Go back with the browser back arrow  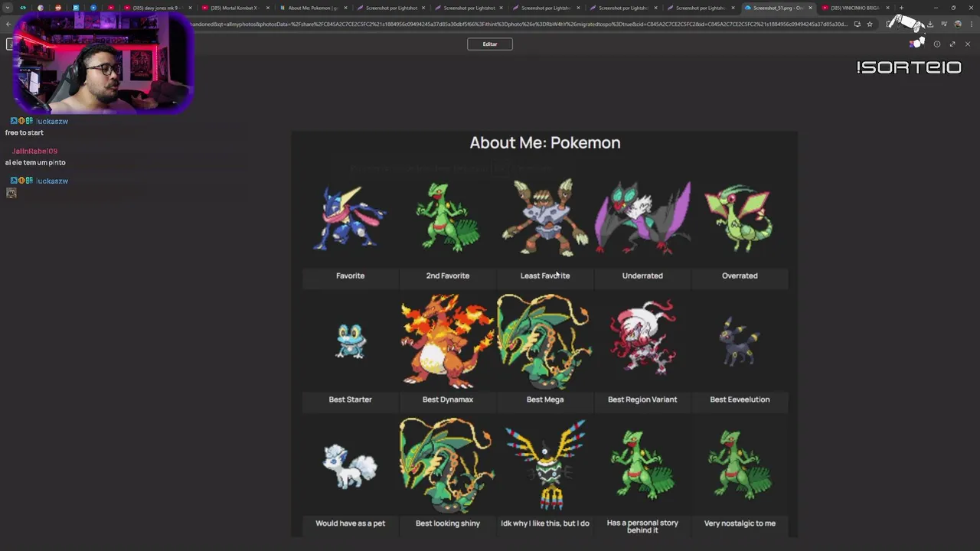point(8,24)
